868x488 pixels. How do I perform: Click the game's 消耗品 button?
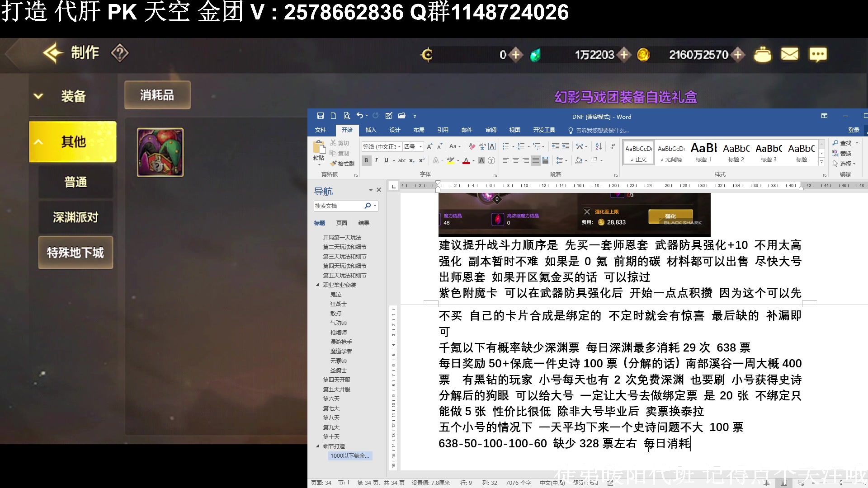click(157, 95)
